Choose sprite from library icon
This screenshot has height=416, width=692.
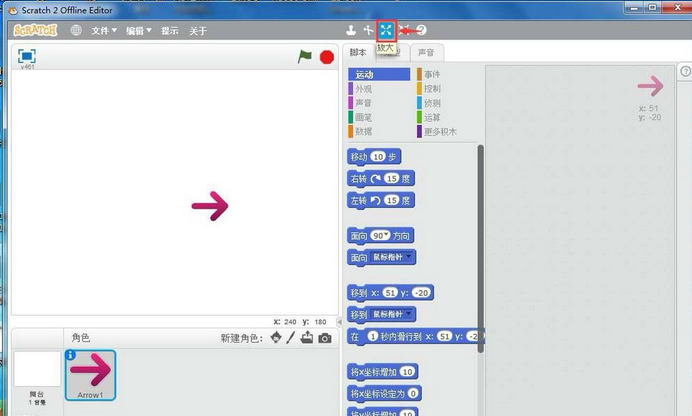(276, 338)
